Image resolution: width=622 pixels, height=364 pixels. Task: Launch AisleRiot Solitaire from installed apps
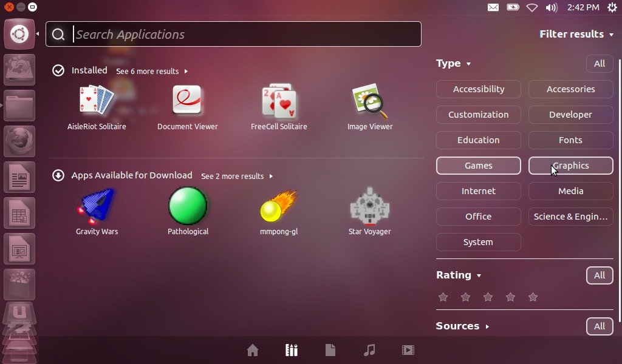pyautogui.click(x=97, y=107)
